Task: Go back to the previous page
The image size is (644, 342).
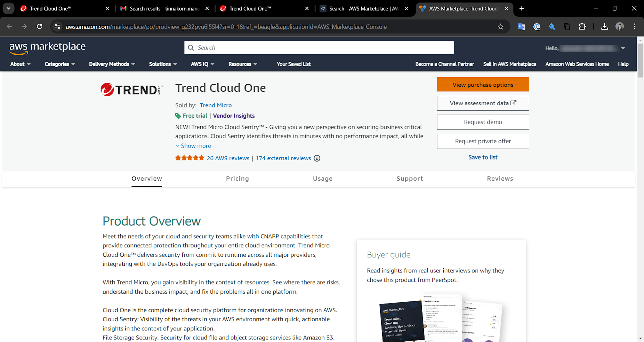Action: 9,27
